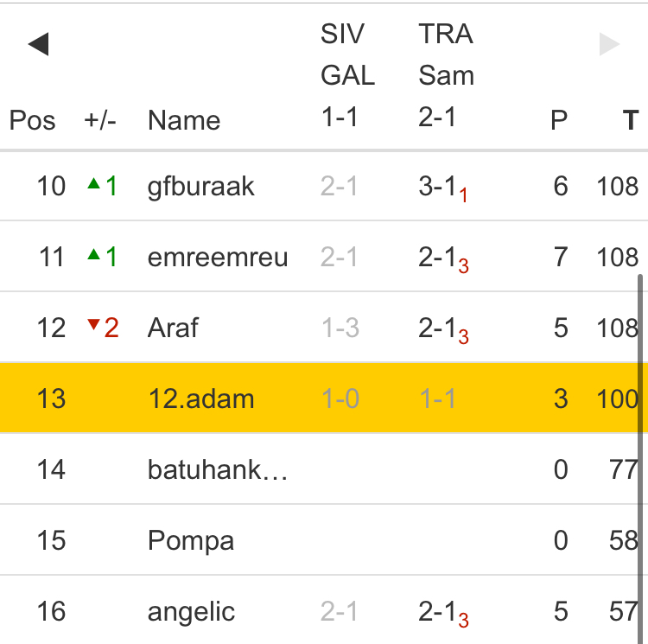This screenshot has width=648, height=644.
Task: Select the SIV GAL 1-1 match column
Action: click(x=347, y=76)
